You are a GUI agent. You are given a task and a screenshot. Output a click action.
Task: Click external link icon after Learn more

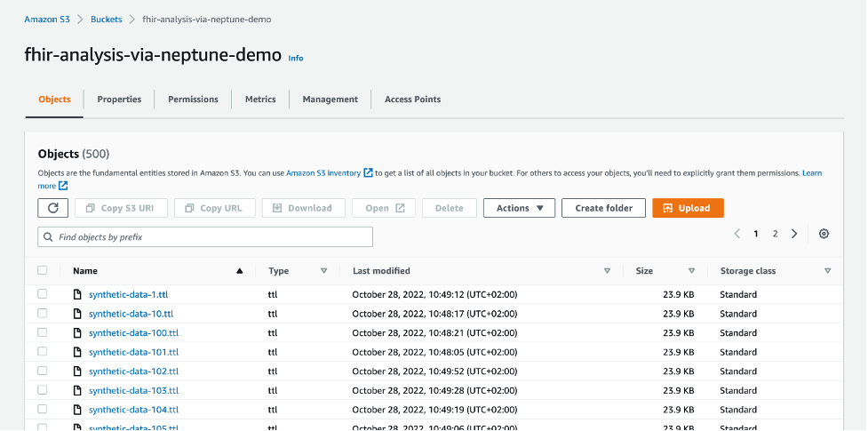pyautogui.click(x=63, y=186)
